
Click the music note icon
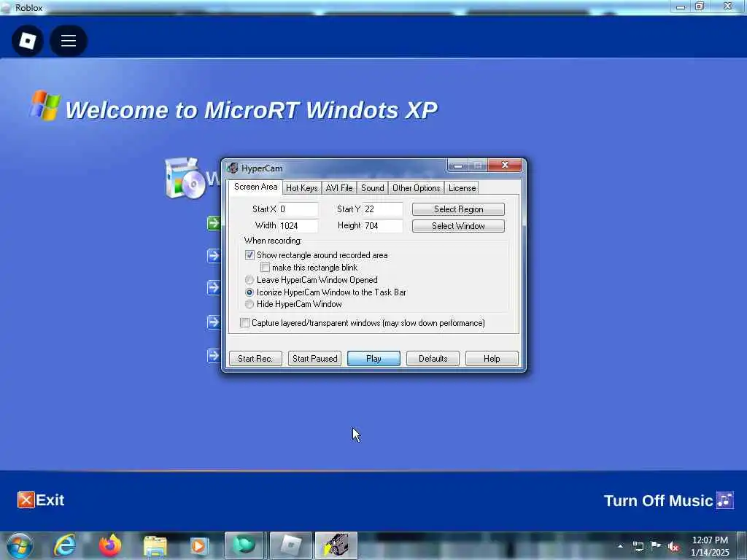(x=724, y=500)
